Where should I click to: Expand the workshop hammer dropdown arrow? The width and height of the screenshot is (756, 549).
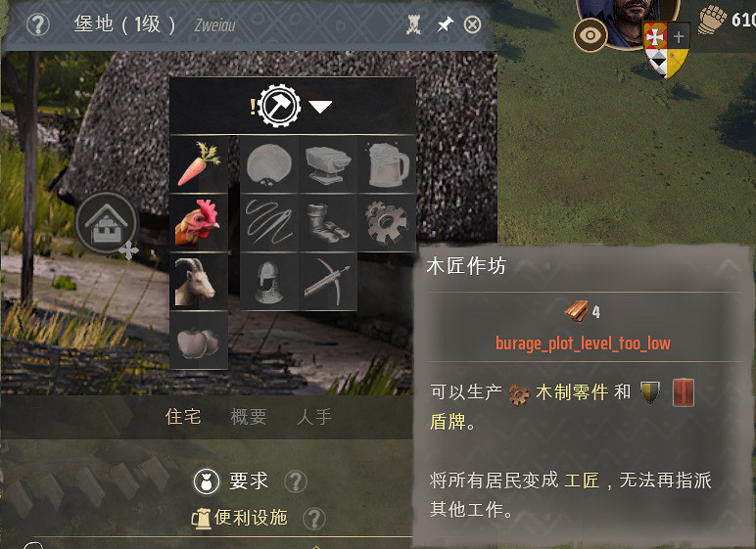[320, 107]
